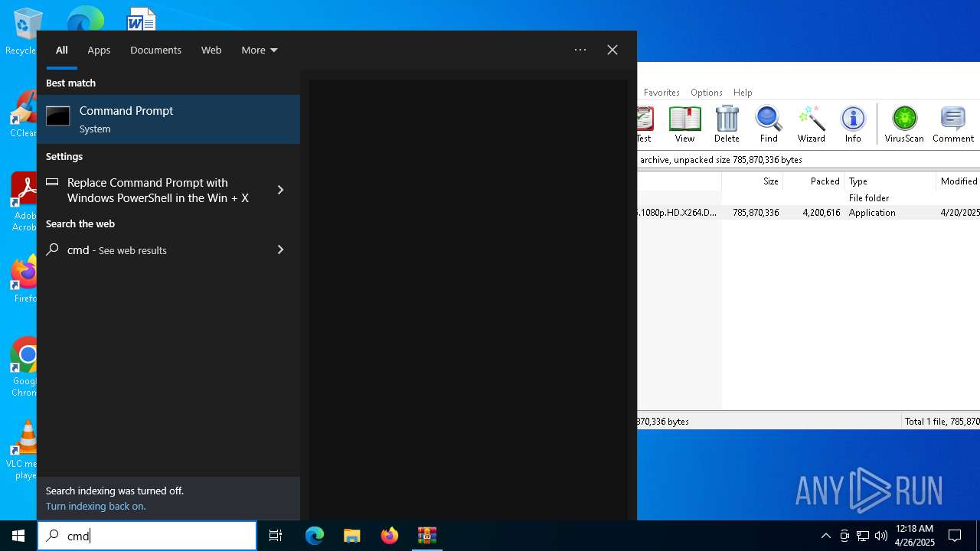Open the notification center
The width and height of the screenshot is (980, 551).
tap(955, 536)
